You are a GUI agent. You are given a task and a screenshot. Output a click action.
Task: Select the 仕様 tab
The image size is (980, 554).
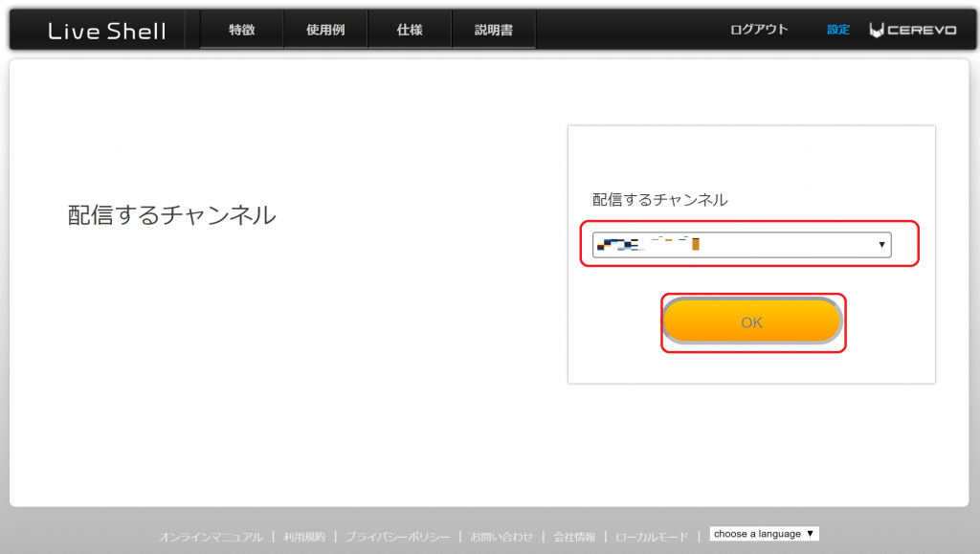(x=409, y=29)
